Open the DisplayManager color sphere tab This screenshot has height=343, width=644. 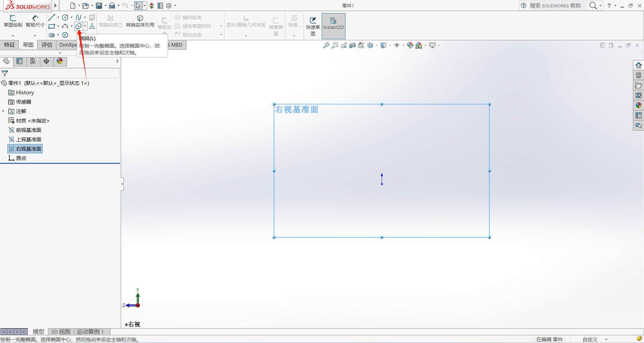tap(60, 61)
